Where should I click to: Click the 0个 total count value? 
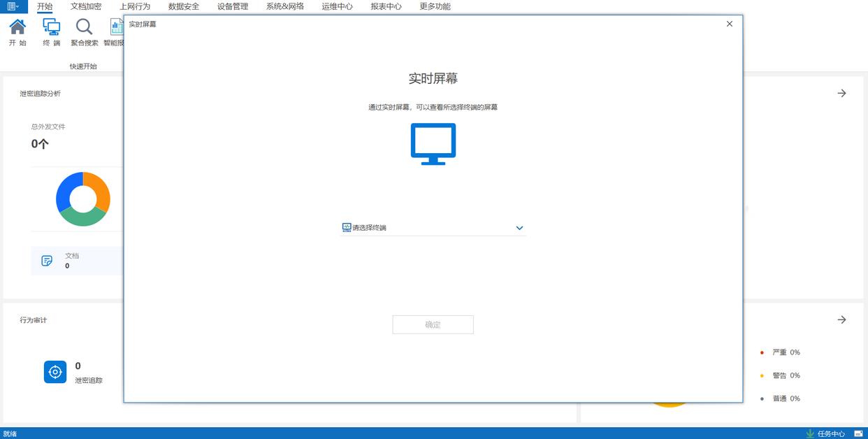click(40, 144)
